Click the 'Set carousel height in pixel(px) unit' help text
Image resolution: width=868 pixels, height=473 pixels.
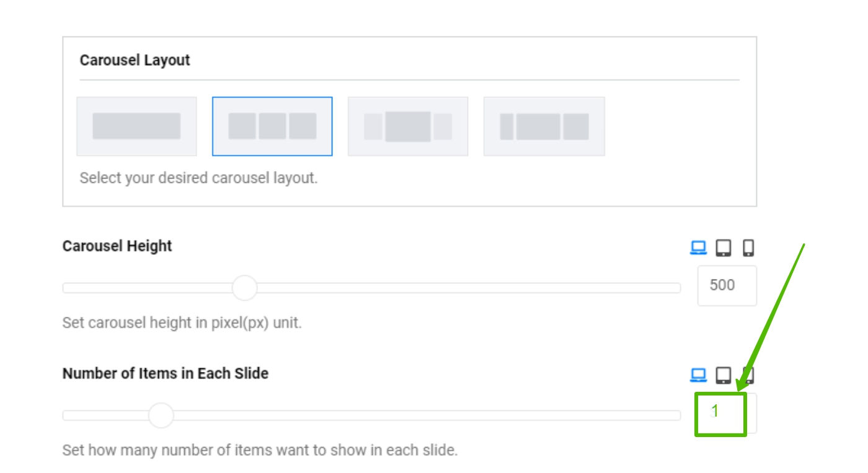click(182, 323)
